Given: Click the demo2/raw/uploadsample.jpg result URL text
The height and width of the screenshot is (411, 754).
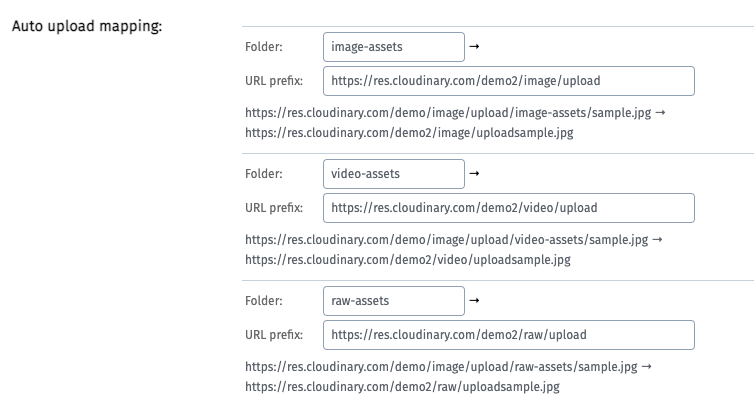Looking at the screenshot, I should click(402, 386).
